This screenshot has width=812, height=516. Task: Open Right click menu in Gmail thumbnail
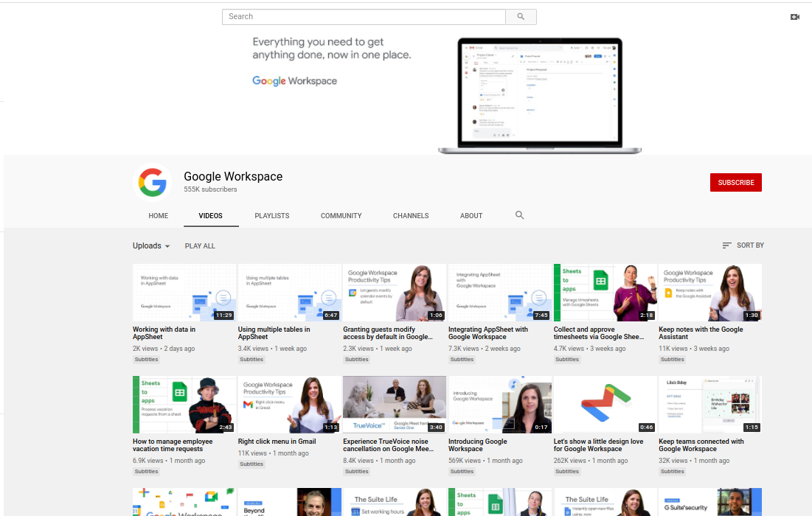pos(290,405)
